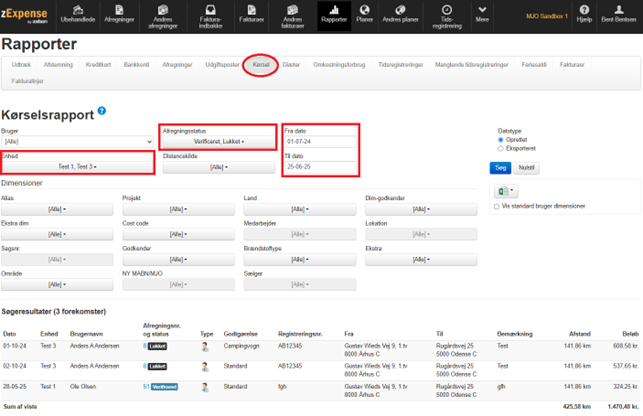Open Fakturaindbakke in top navigation
The height and width of the screenshot is (416, 643).
pos(210,16)
